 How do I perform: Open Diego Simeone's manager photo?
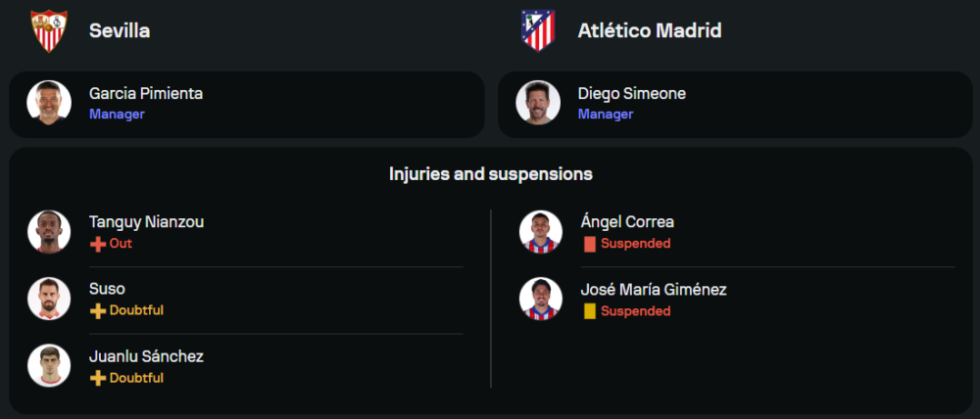[x=538, y=103]
